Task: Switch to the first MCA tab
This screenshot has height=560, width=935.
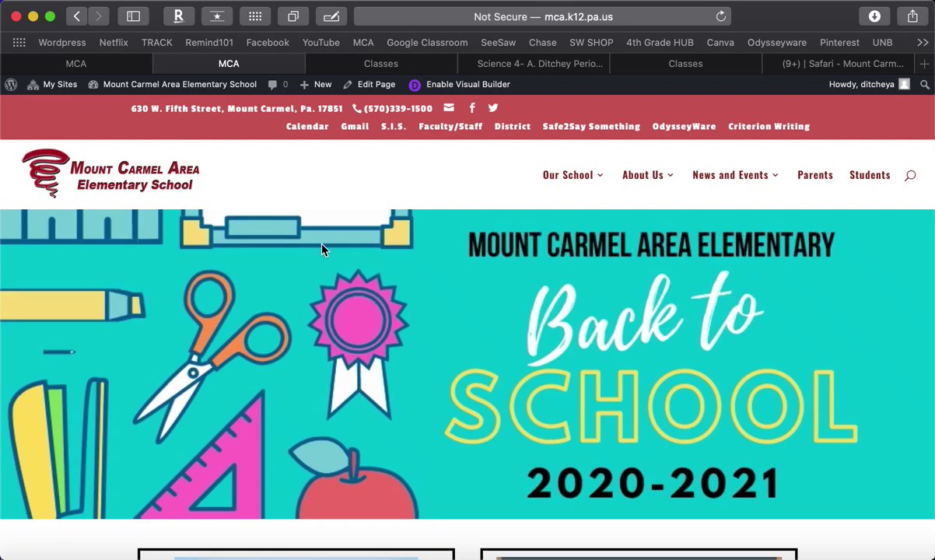Action: (x=76, y=64)
